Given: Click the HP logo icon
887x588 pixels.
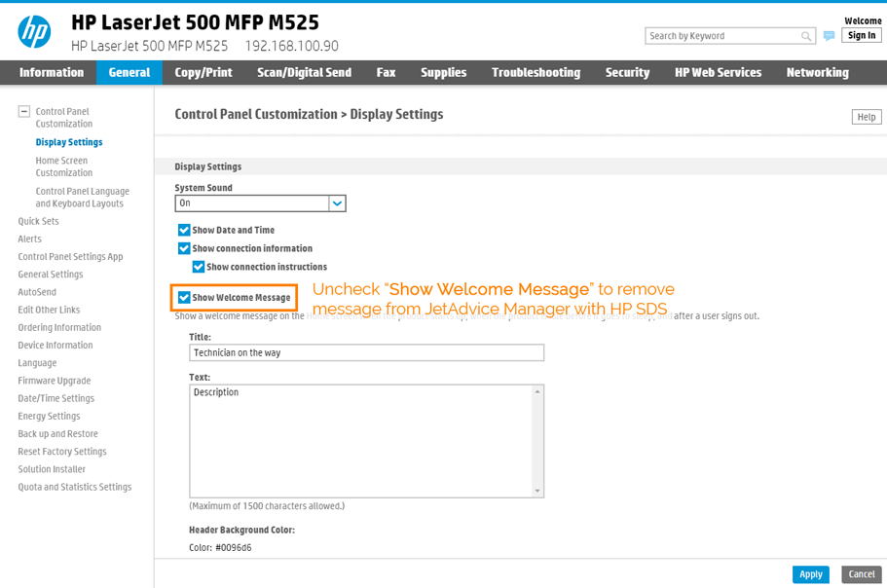Looking at the screenshot, I should click(34, 32).
